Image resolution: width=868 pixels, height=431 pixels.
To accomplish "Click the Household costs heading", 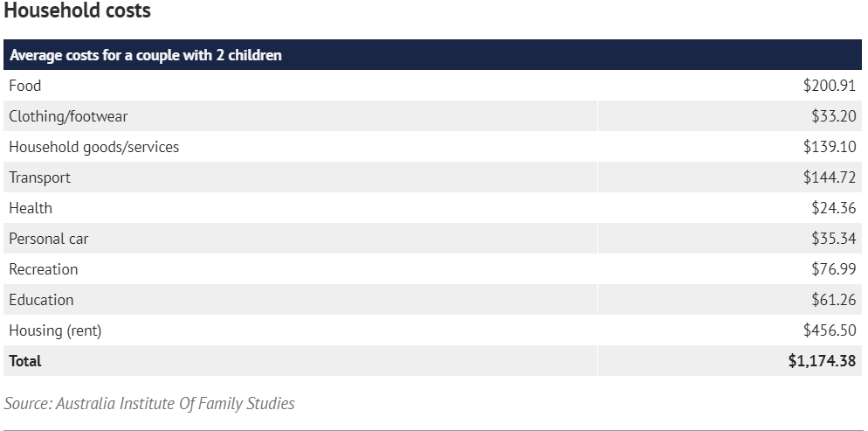I will [78, 10].
